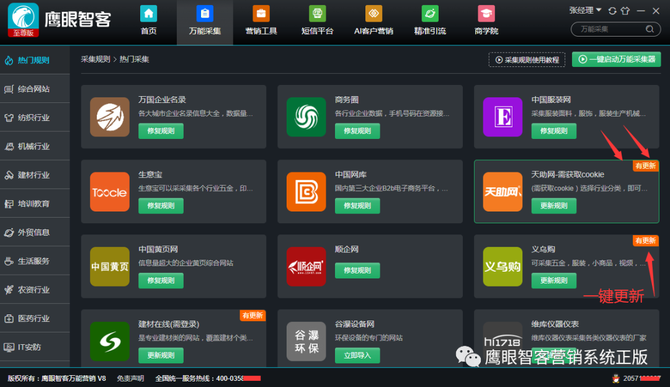Image resolution: width=670 pixels, height=387 pixels.
Task: Click the 中国服装网 purple E icon
Action: (x=502, y=117)
